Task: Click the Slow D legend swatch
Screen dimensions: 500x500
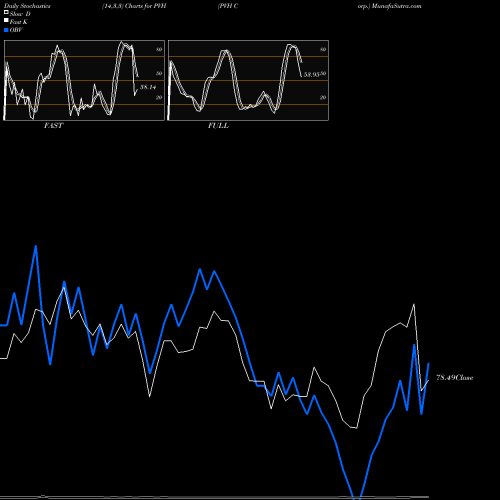Action: coord(6,13)
